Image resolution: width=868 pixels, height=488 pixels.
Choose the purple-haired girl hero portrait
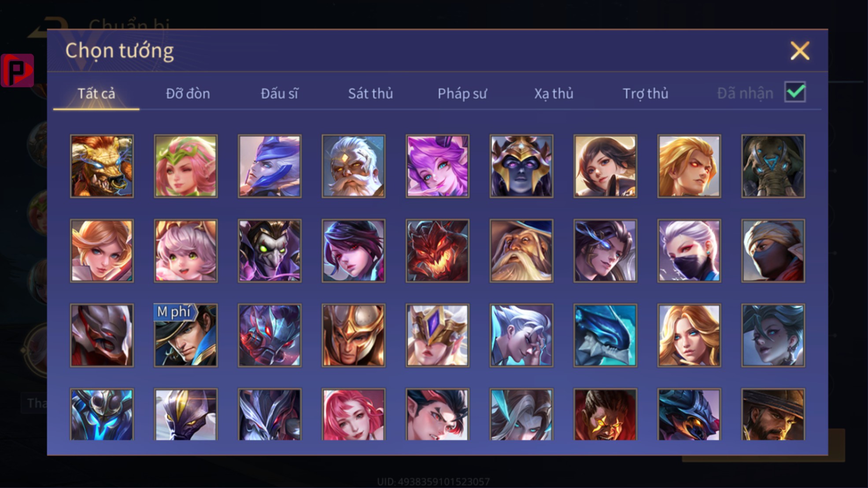[x=437, y=166]
